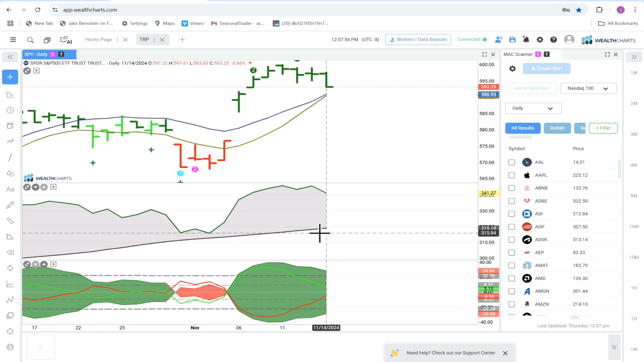
Task: Save workspace with the floppy disk icon
Action: click(x=512, y=40)
